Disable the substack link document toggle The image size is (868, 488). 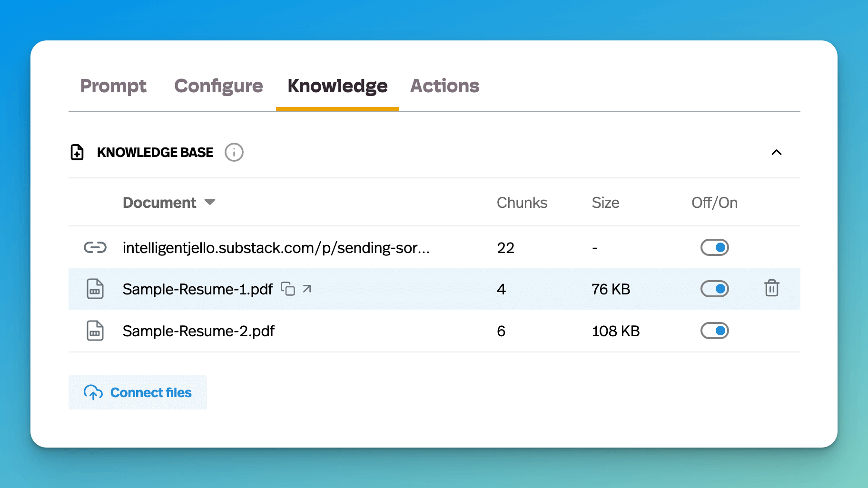(714, 247)
